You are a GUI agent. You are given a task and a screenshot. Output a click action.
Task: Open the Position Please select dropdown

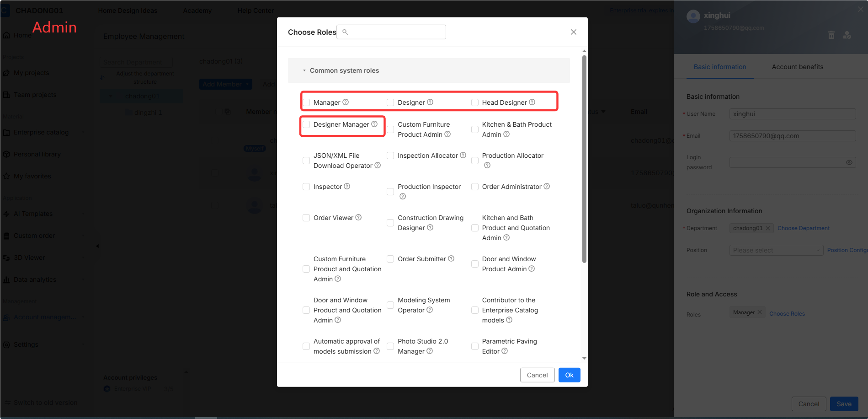tap(776, 250)
